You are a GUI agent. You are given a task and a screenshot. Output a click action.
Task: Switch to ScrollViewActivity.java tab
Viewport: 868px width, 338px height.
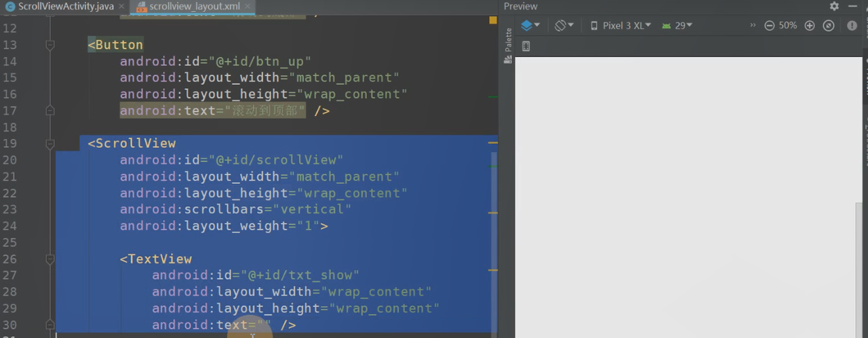(60, 7)
